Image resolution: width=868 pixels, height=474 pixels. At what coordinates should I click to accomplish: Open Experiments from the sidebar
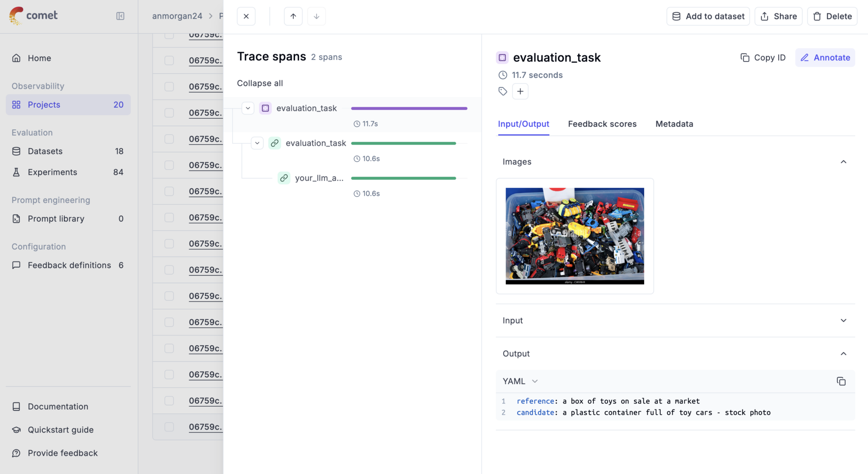coord(53,172)
